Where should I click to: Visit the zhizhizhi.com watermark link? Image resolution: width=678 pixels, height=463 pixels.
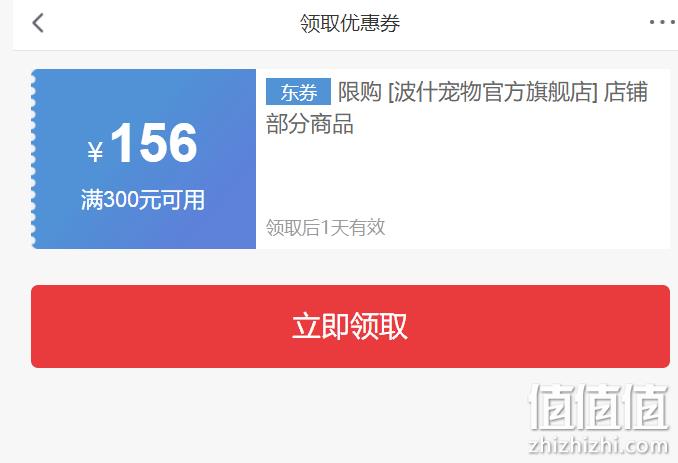point(599,445)
